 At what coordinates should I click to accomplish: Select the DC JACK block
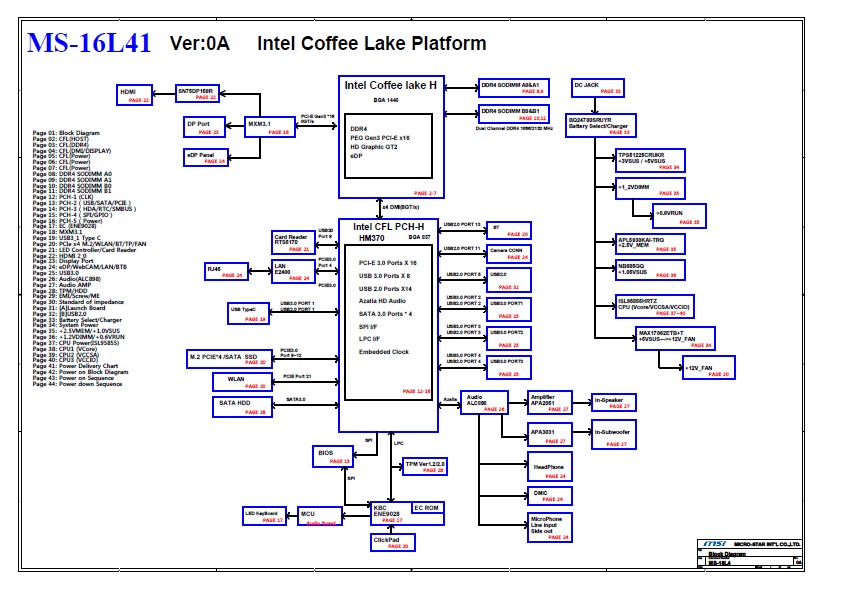(598, 88)
